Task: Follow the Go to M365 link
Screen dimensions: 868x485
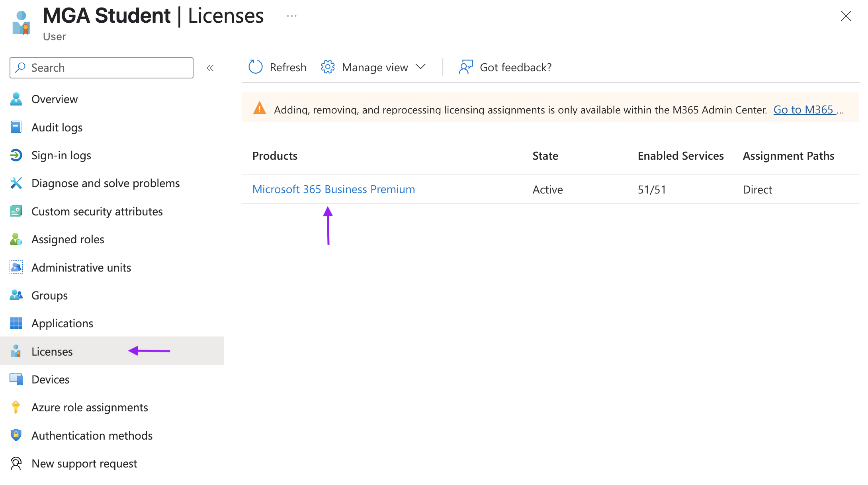Action: pyautogui.click(x=803, y=110)
